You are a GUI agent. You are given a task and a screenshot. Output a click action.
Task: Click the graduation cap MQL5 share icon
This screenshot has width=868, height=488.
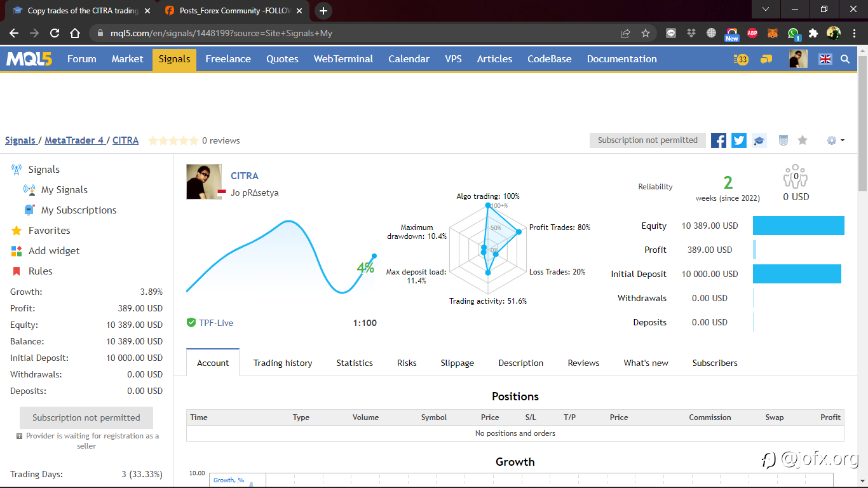[759, 140]
